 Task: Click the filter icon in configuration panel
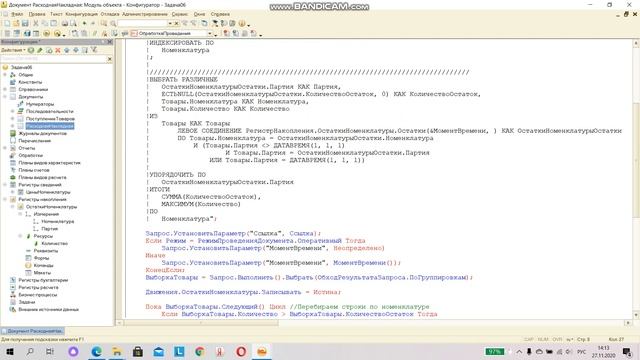pyautogui.click(x=94, y=50)
